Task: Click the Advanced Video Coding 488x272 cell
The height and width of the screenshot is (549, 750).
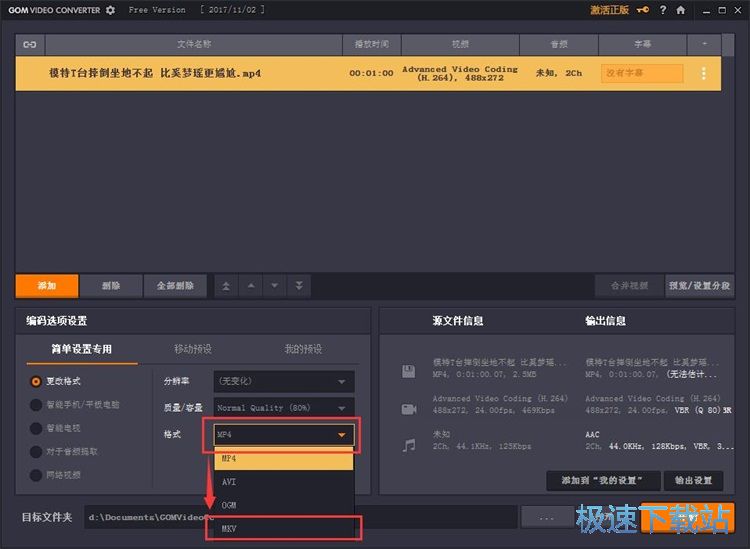Action: 460,73
